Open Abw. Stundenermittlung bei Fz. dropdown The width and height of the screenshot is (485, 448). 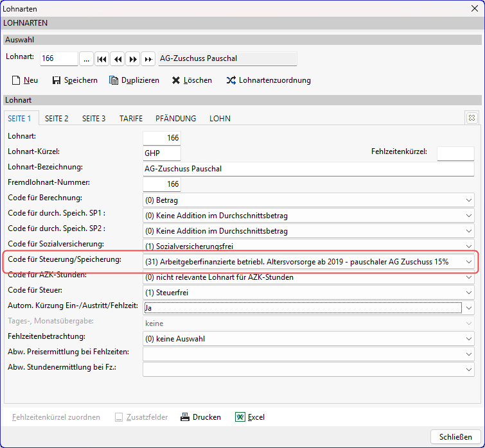click(308, 370)
